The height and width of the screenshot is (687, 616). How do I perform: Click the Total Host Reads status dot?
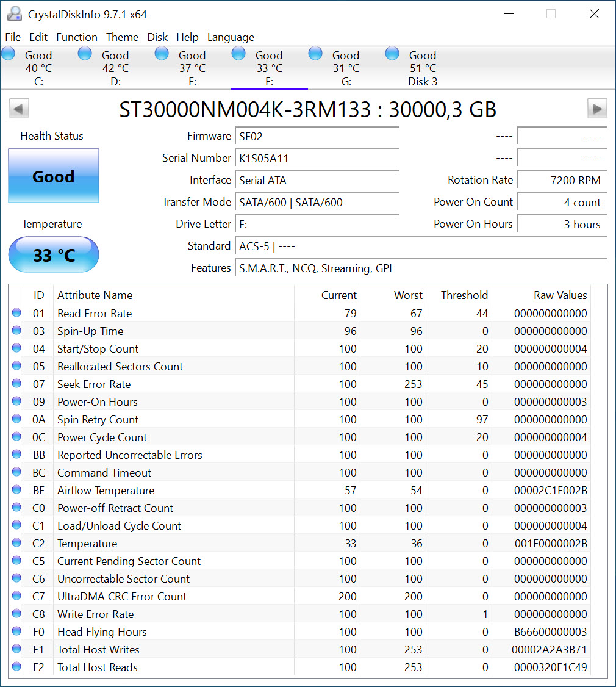[16, 667]
